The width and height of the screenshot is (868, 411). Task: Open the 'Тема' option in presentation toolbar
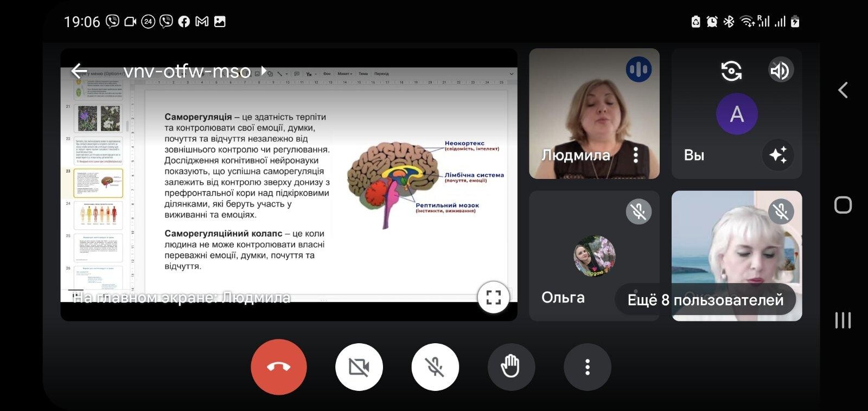(x=363, y=74)
